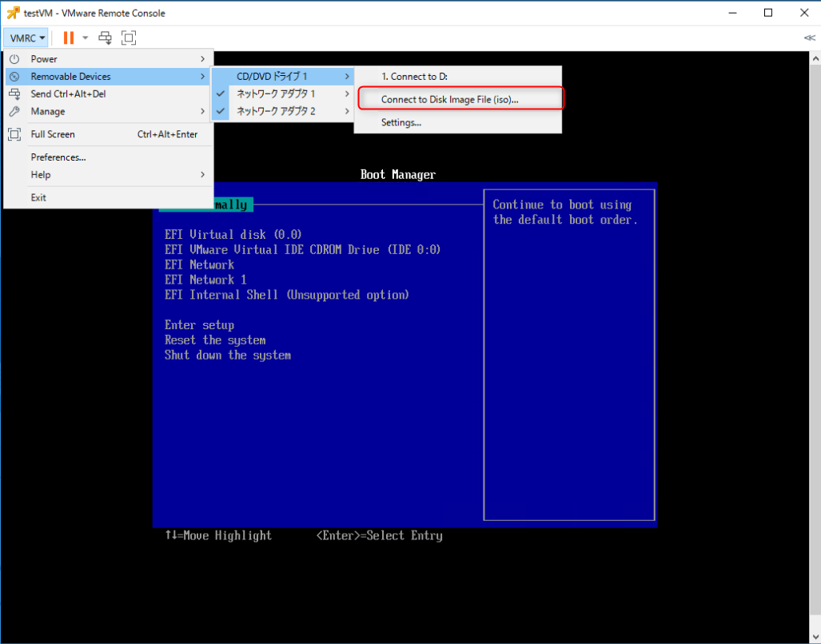Select the EFI Network 1 boot entry
821x644 pixels.
[x=205, y=280]
